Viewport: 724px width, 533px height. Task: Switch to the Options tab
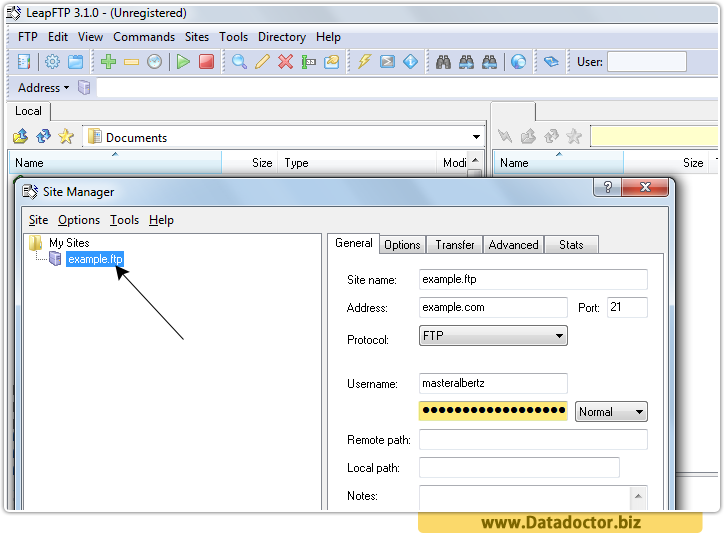tap(402, 245)
